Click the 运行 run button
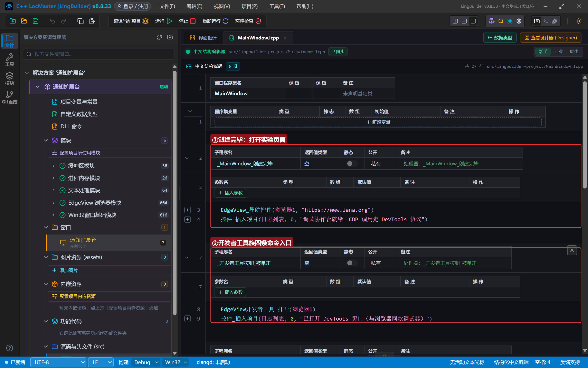This screenshot has height=368, width=588. tap(163, 21)
